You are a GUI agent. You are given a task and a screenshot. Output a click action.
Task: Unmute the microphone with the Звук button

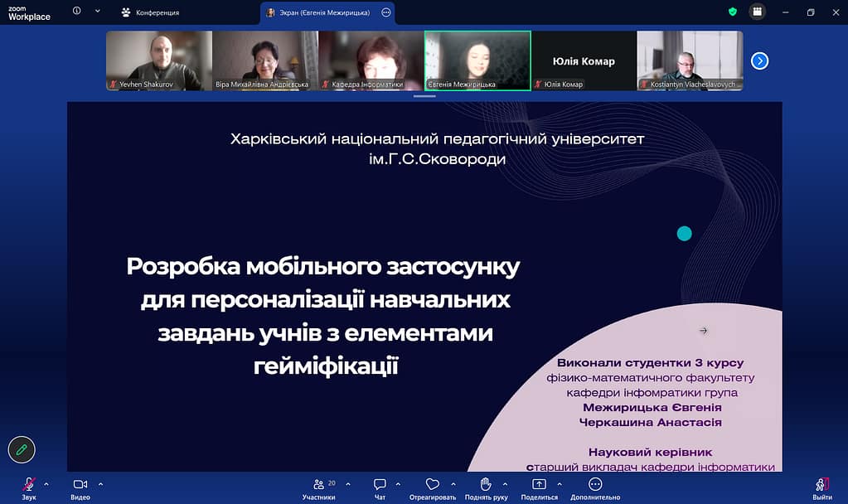tap(29, 484)
